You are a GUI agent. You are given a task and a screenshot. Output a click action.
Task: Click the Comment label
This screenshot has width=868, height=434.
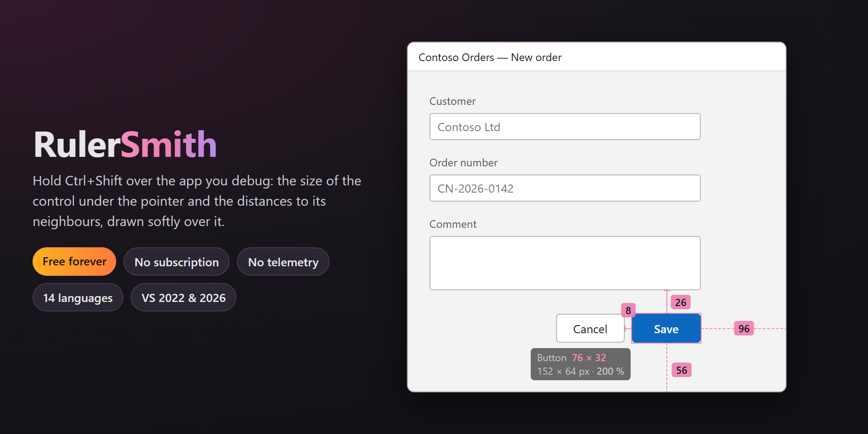coord(453,224)
